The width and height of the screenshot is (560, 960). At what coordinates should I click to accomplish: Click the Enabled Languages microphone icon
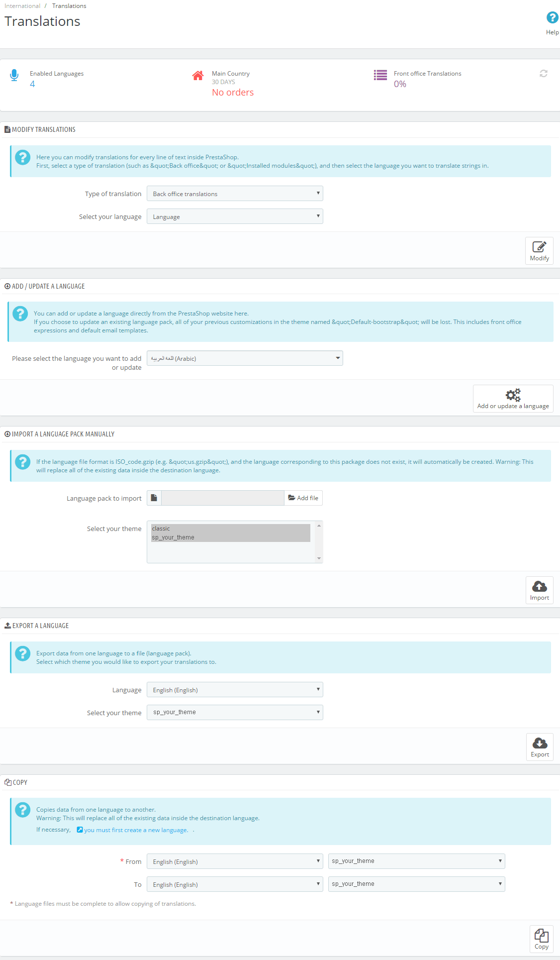(x=14, y=75)
